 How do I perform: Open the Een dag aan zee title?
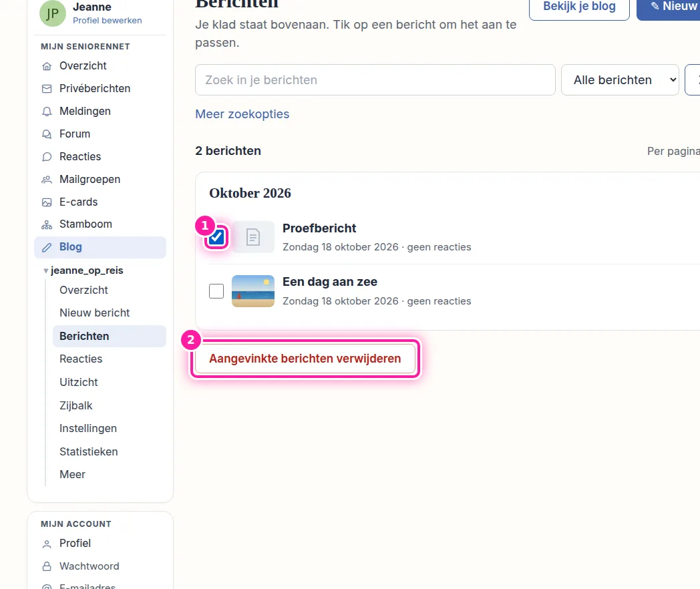coord(330,282)
